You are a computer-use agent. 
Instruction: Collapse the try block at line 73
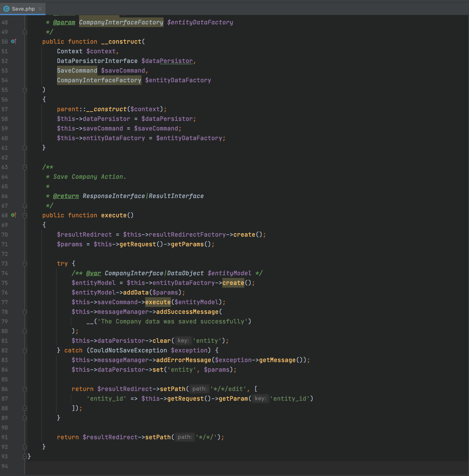point(25,264)
